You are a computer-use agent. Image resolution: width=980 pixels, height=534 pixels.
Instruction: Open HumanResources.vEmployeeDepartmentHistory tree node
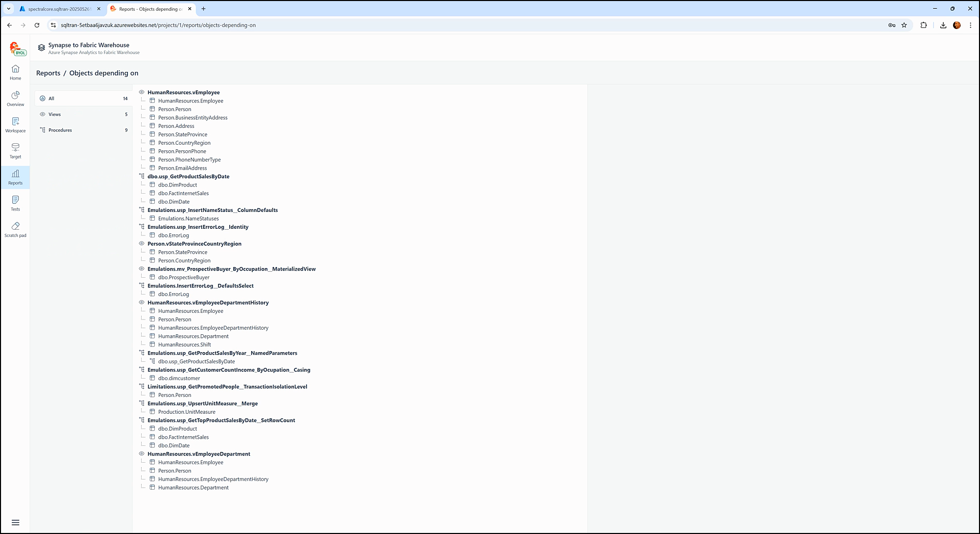pos(208,303)
